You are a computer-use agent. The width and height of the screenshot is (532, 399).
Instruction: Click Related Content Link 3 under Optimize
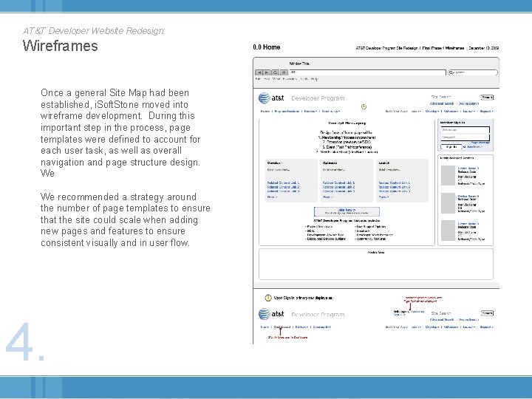pos(338,191)
